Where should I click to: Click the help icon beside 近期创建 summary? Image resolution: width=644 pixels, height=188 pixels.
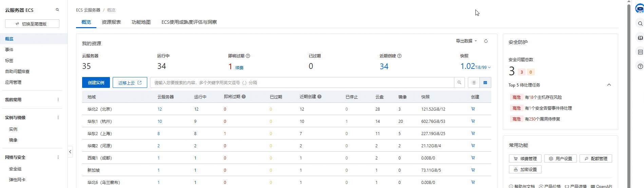coord(399,56)
